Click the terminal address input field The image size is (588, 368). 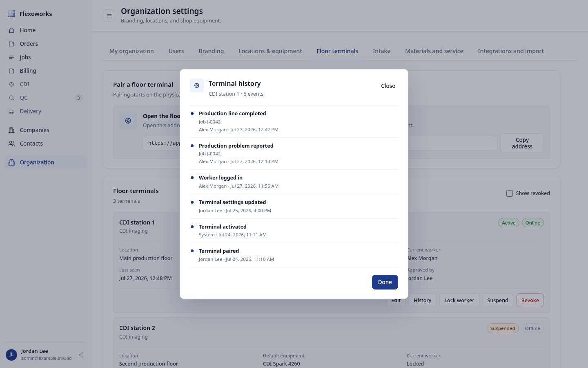pos(320,143)
